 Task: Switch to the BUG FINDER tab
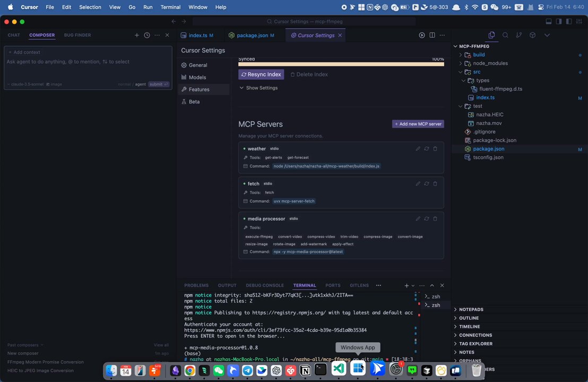tap(77, 35)
